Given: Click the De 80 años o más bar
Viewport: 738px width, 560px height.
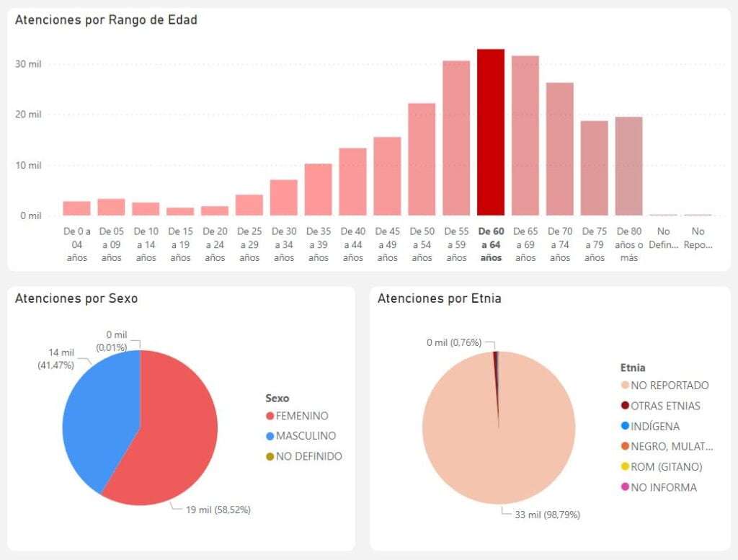Looking at the screenshot, I should (x=628, y=166).
